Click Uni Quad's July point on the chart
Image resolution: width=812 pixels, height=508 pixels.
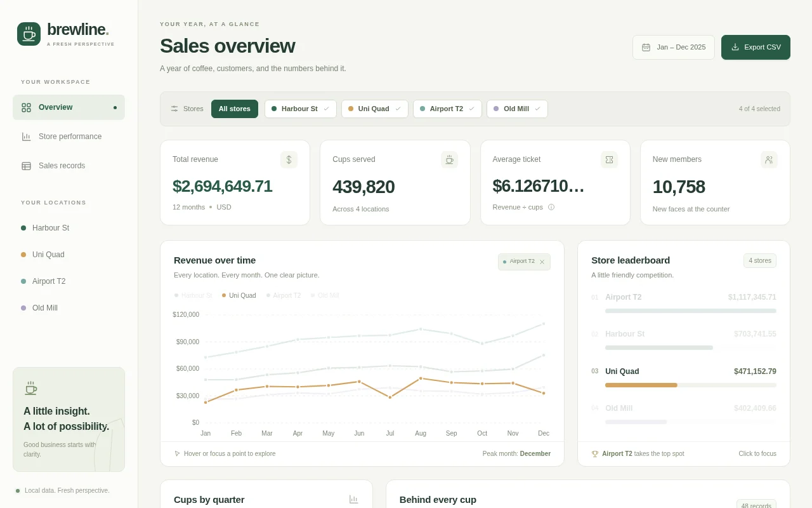coord(390,397)
